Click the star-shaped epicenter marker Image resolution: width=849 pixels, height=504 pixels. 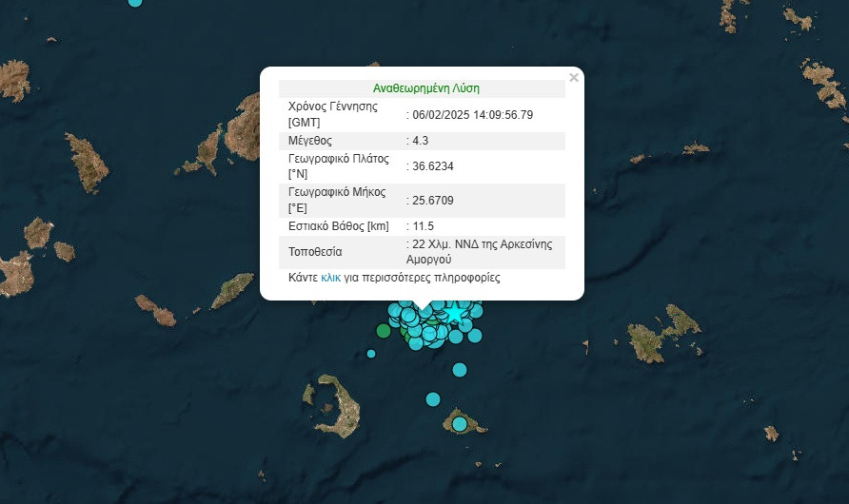coord(456,311)
